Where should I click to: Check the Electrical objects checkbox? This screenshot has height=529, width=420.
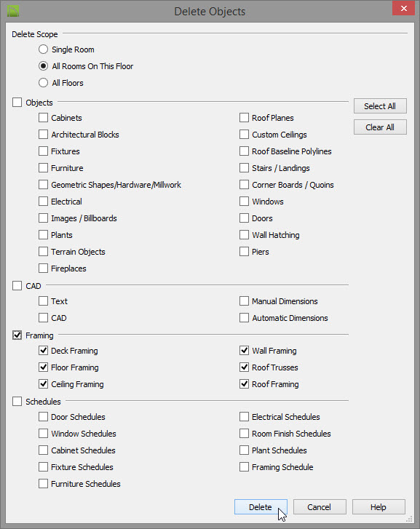[43, 202]
